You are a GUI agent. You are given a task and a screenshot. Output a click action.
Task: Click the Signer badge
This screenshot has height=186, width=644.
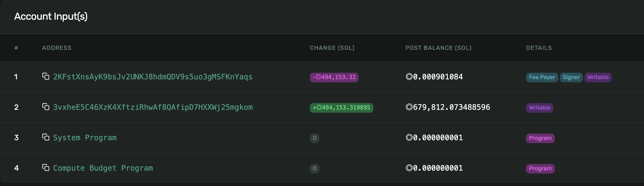click(571, 77)
